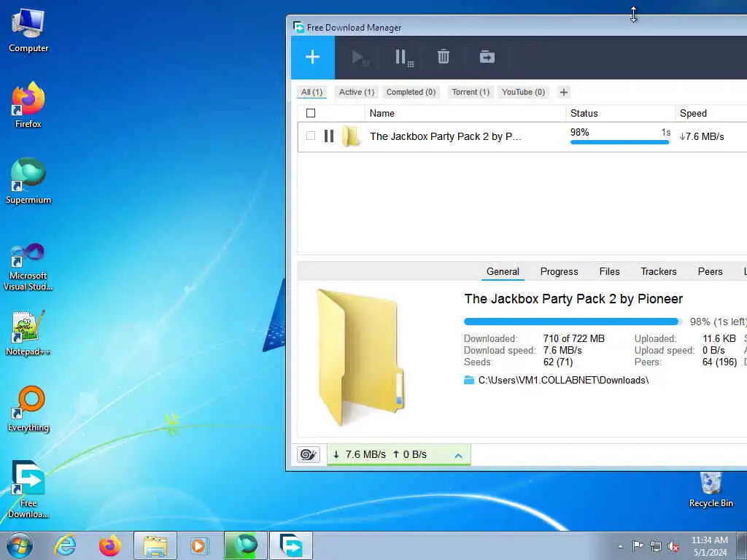Sort list by Status column header
747x560 pixels.
click(x=620, y=113)
